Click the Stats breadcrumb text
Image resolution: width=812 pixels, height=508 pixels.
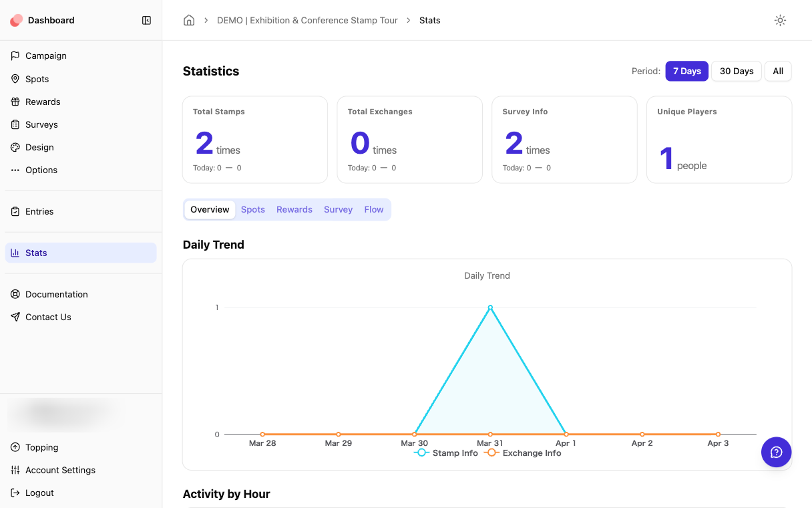(430, 20)
